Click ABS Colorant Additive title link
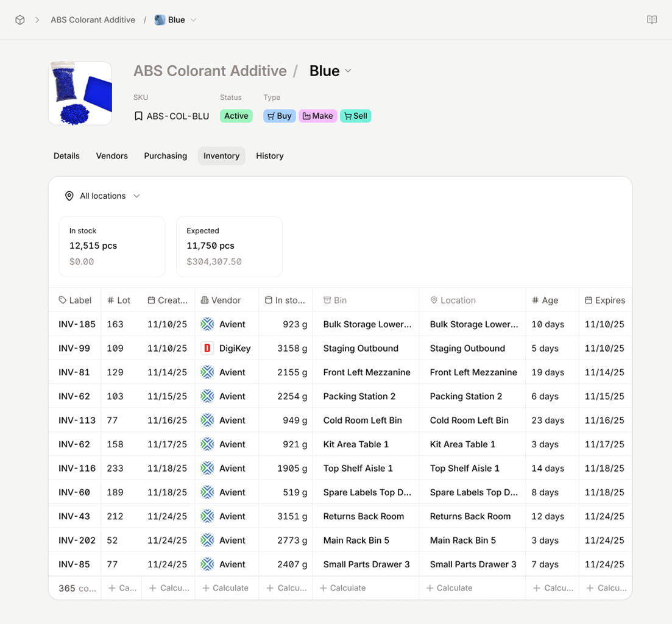 (x=210, y=71)
